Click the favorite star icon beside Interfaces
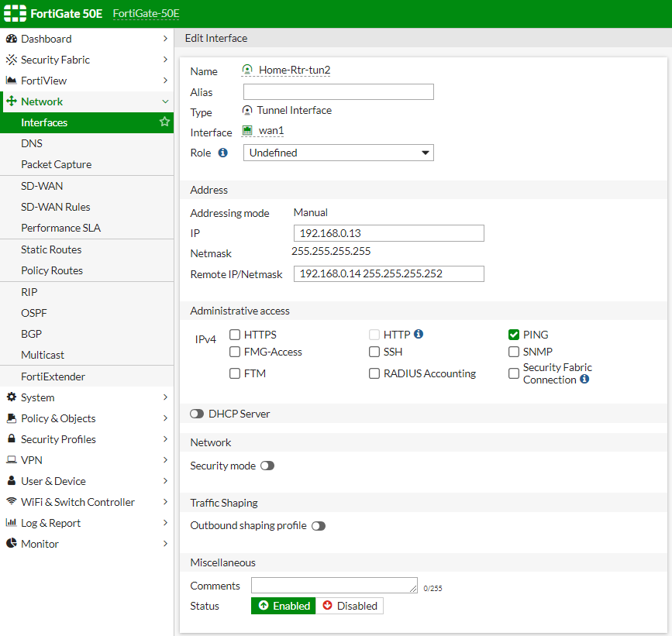The image size is (672, 636). (164, 122)
